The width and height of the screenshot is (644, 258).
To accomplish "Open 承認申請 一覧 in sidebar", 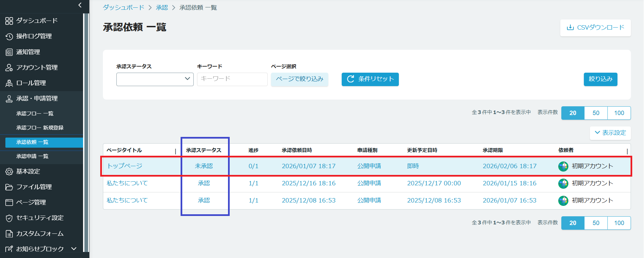I will click(x=32, y=156).
